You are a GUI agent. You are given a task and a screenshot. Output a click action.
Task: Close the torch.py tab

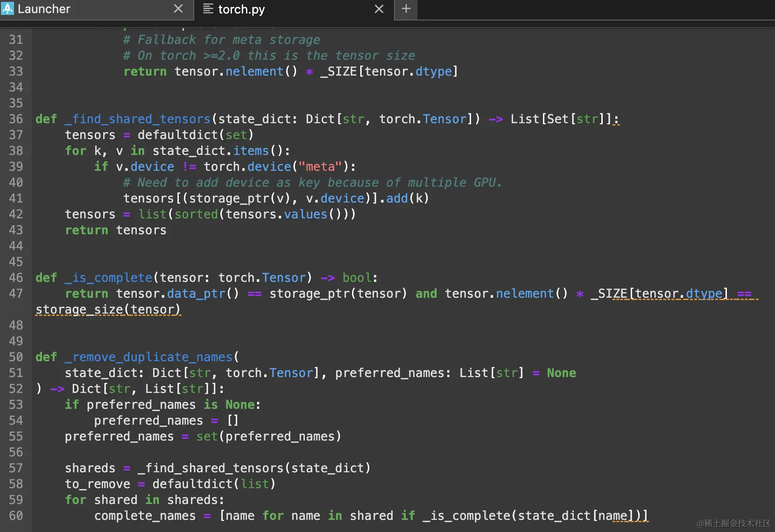[379, 9]
